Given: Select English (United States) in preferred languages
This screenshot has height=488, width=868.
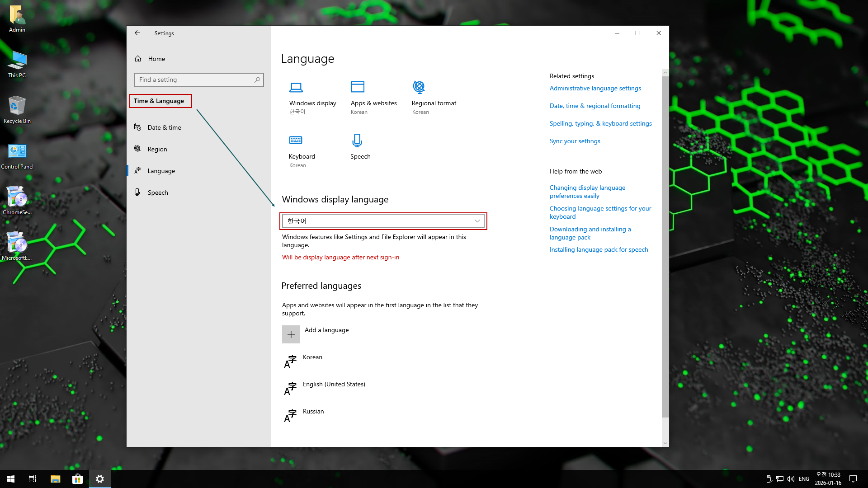Looking at the screenshot, I should 334,385.
